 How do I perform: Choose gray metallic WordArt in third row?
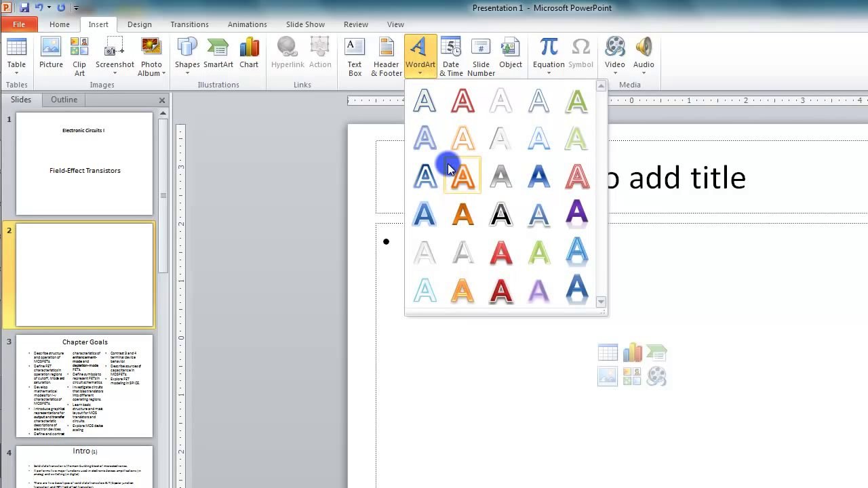pos(500,176)
